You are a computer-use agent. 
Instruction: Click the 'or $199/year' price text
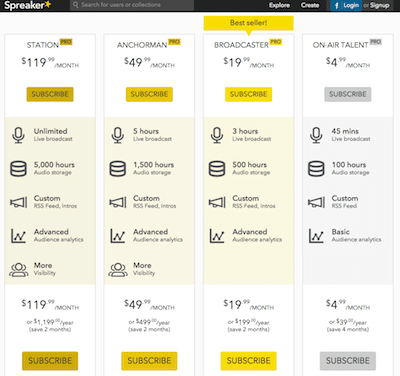249,322
